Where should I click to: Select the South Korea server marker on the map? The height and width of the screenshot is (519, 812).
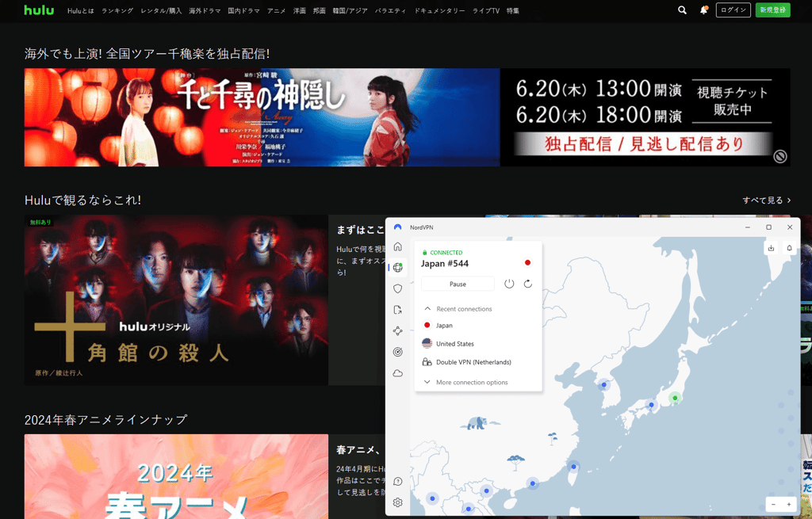tap(603, 384)
